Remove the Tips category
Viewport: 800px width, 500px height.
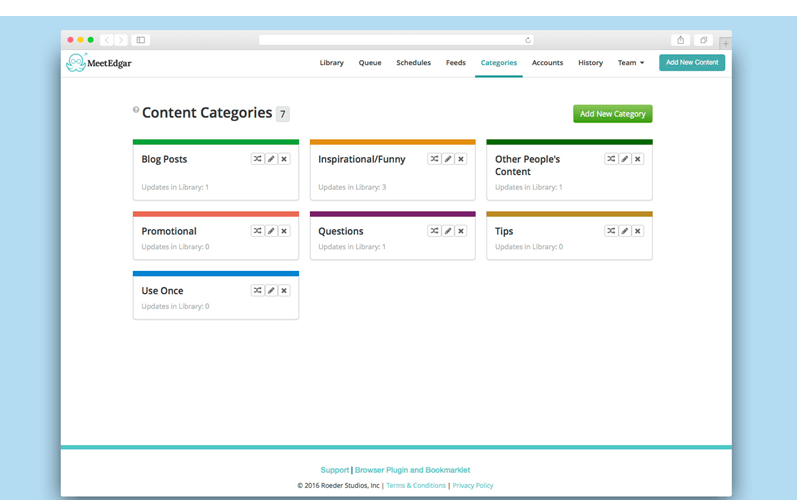pyautogui.click(x=638, y=231)
